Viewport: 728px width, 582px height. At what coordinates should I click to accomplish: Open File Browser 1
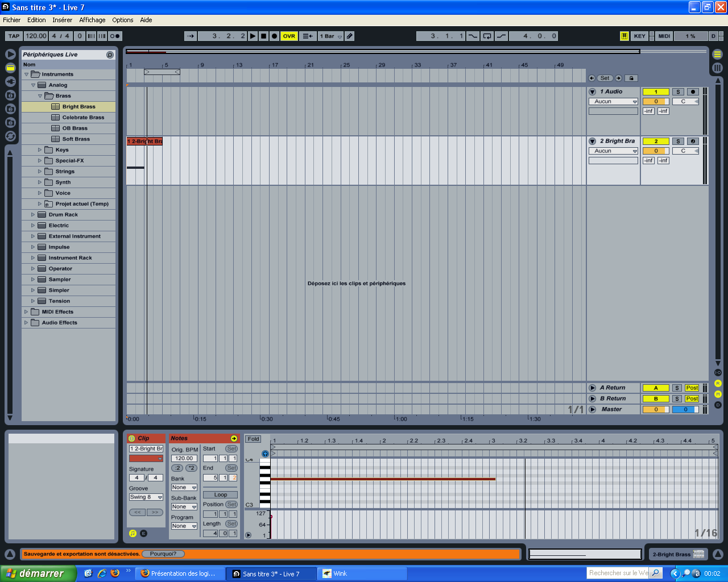coord(10,95)
